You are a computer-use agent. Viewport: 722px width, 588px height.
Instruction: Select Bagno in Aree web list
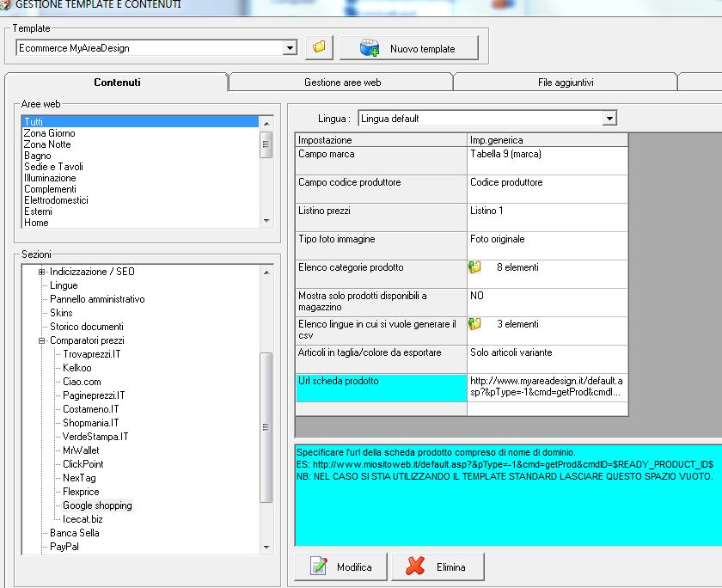[x=37, y=156]
